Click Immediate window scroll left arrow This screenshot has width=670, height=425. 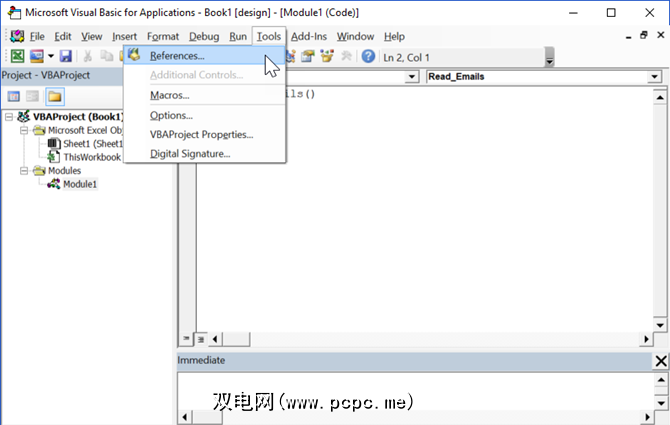[185, 417]
